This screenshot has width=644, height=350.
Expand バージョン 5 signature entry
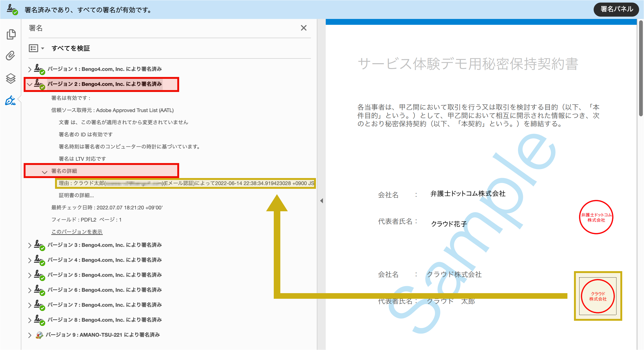[x=30, y=275]
